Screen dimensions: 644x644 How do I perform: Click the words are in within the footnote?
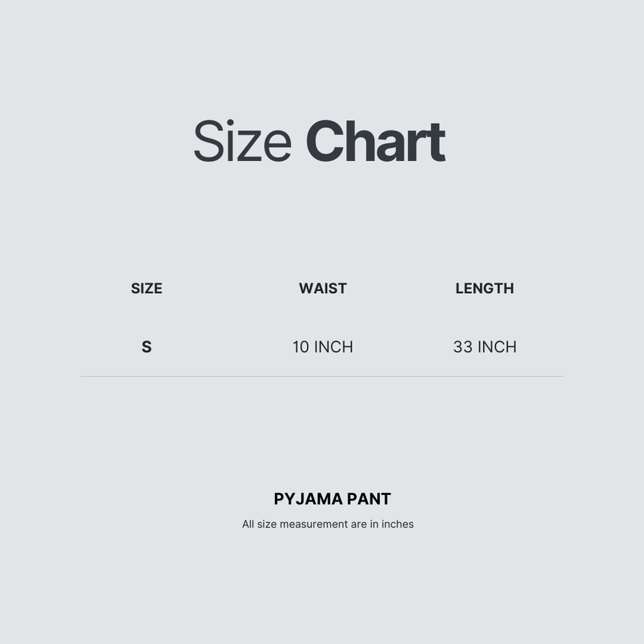(x=364, y=524)
